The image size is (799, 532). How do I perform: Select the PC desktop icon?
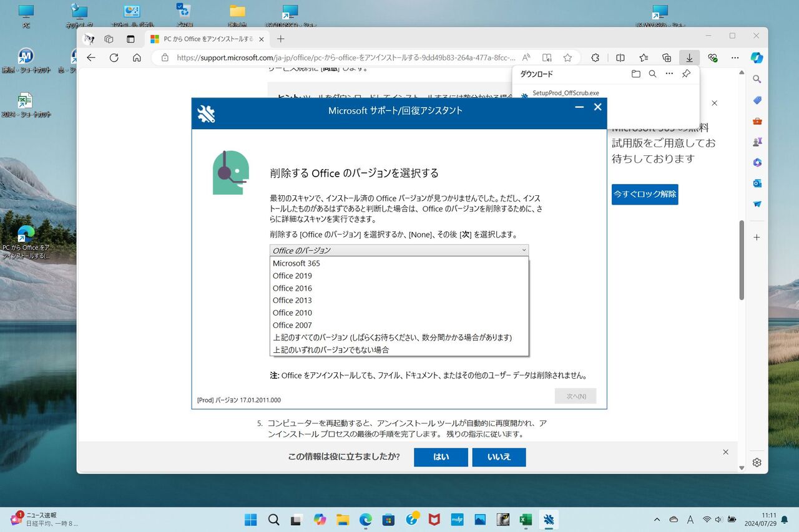(x=26, y=16)
